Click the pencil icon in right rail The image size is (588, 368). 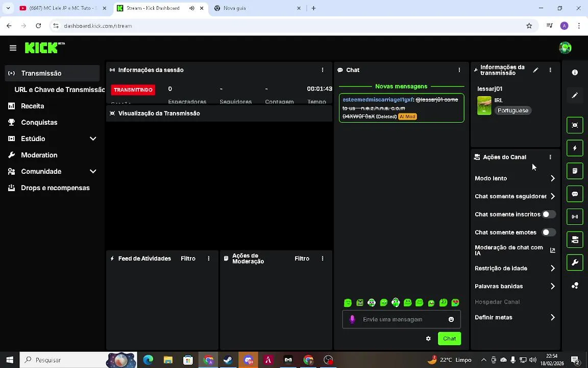click(575, 96)
